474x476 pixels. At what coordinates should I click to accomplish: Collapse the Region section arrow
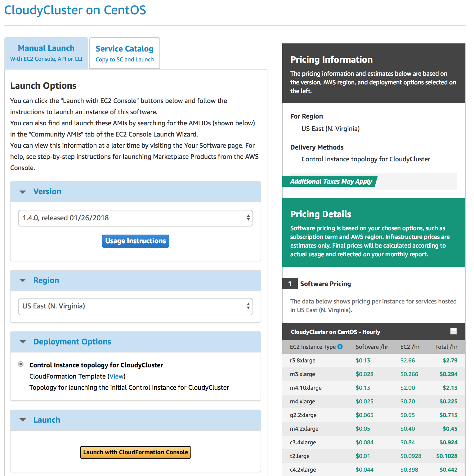tap(23, 280)
